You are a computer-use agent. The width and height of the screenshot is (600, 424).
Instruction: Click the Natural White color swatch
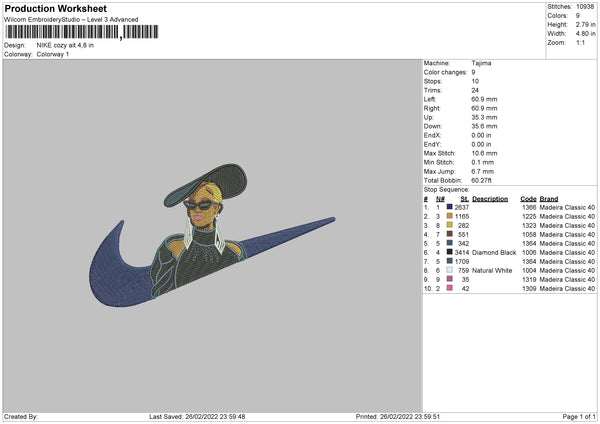449,270
